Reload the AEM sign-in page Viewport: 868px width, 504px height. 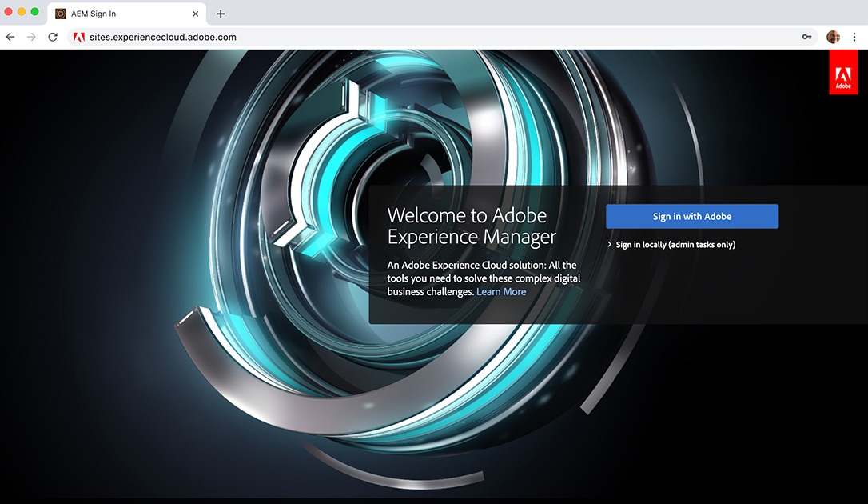coord(53,37)
